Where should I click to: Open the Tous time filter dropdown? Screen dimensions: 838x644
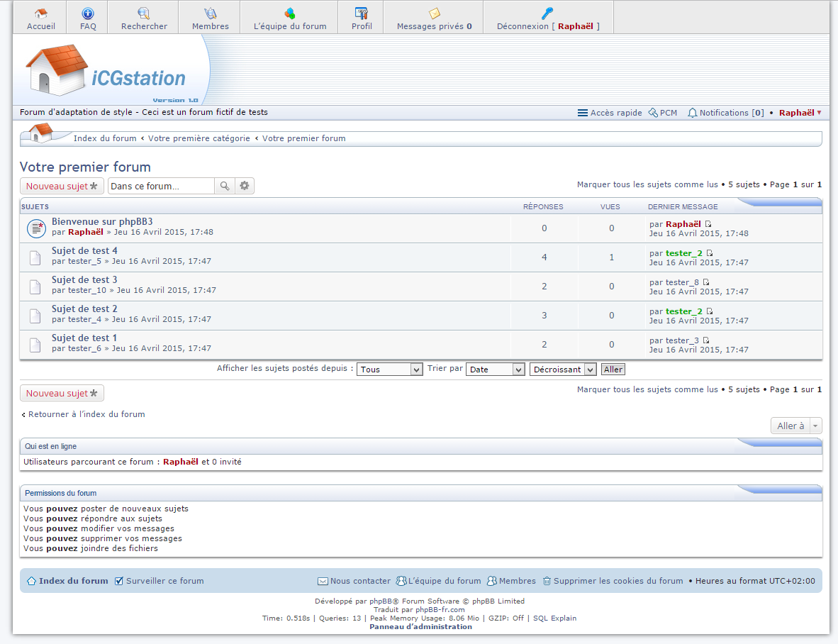389,370
